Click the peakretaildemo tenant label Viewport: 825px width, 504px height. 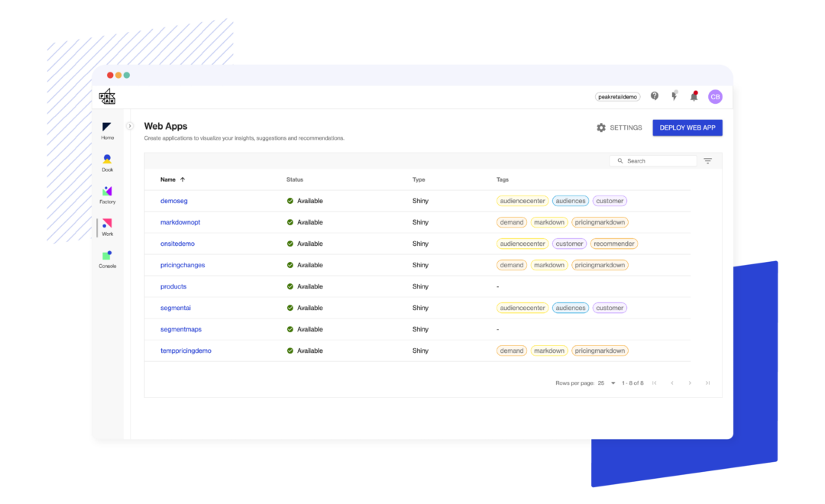[617, 97]
